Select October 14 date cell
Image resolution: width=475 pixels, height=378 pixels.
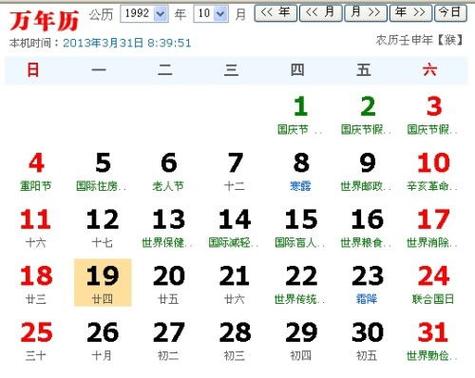[234, 228]
